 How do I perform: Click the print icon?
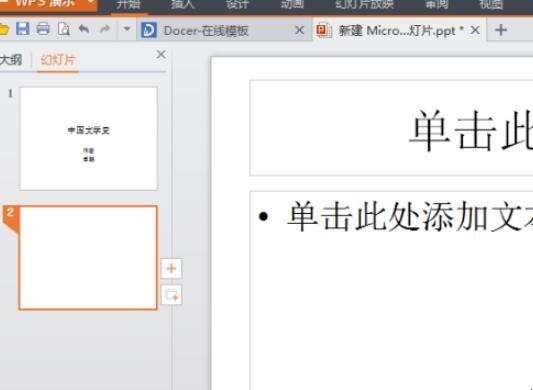tap(43, 29)
